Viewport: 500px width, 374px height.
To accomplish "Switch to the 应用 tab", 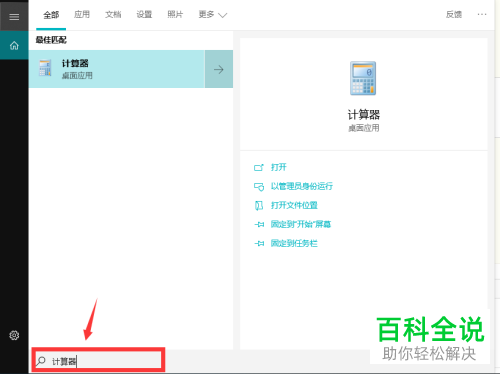I will pyautogui.click(x=82, y=14).
